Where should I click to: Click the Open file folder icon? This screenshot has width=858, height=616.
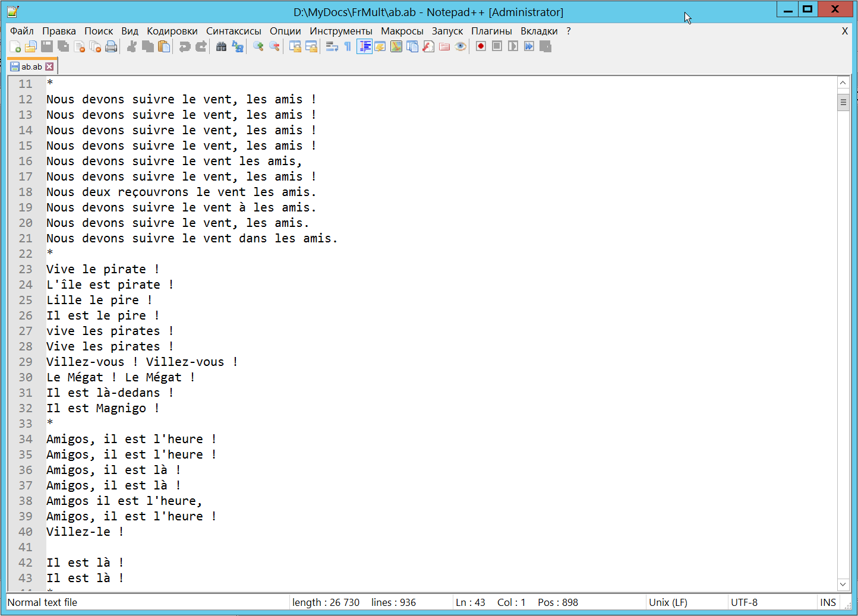point(31,47)
